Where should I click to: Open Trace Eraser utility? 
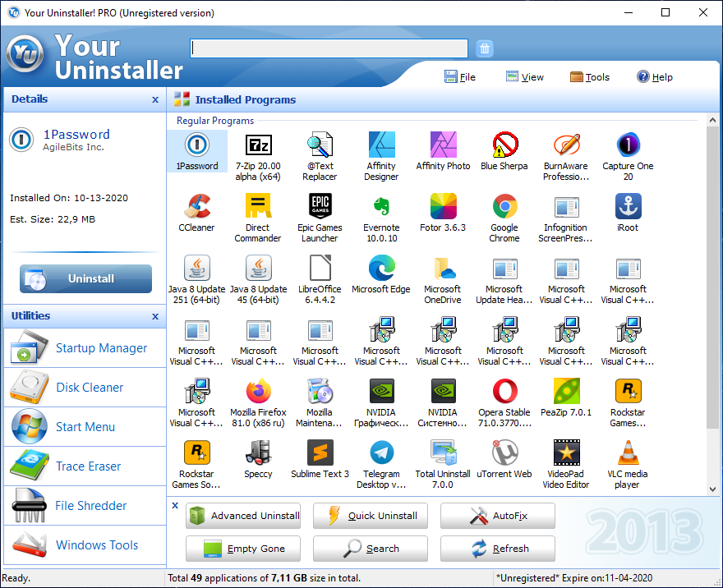(85, 466)
